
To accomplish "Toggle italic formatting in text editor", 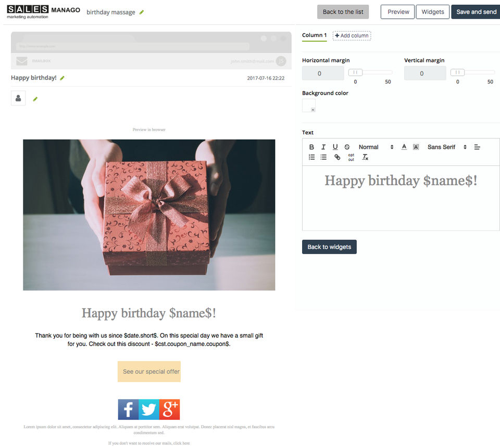I will coord(323,147).
